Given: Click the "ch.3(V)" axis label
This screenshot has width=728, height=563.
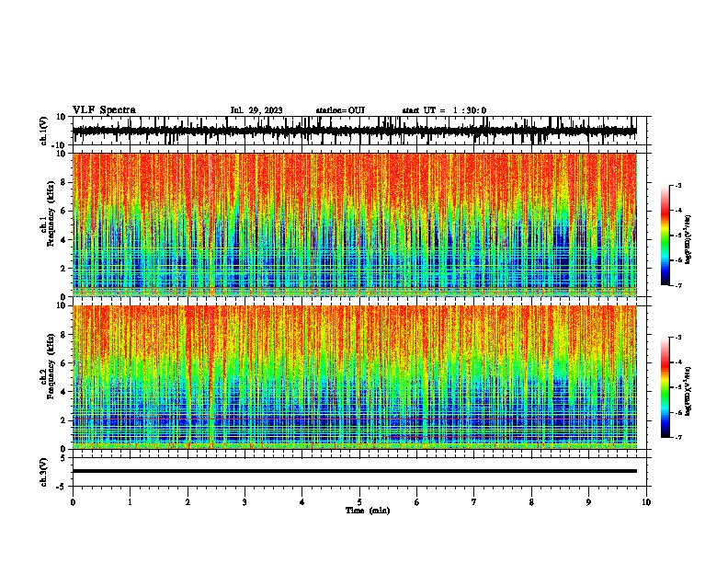Looking at the screenshot, I should pyautogui.click(x=44, y=472).
